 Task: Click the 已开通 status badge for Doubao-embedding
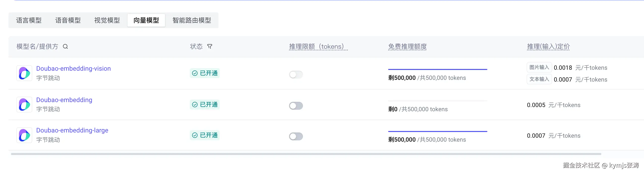pos(205,105)
